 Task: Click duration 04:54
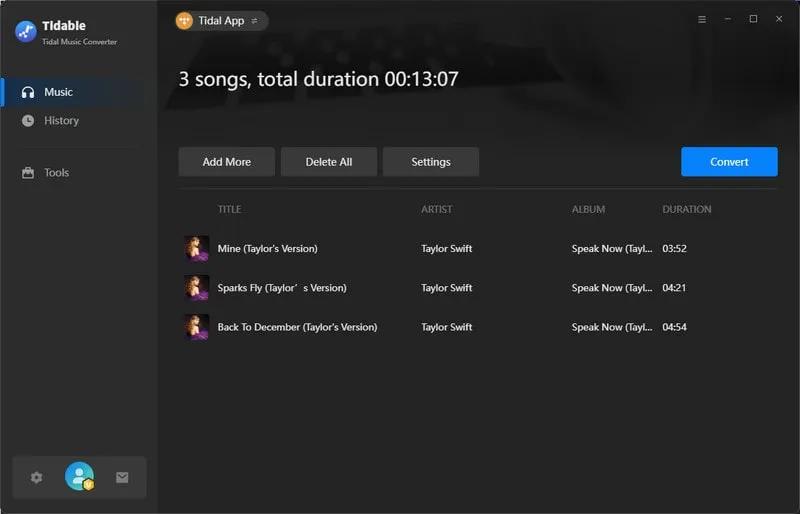click(x=674, y=327)
